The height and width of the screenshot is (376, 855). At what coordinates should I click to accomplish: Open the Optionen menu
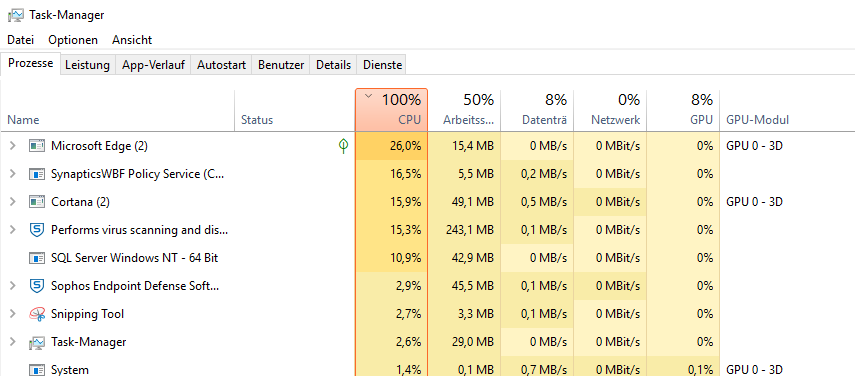[73, 40]
